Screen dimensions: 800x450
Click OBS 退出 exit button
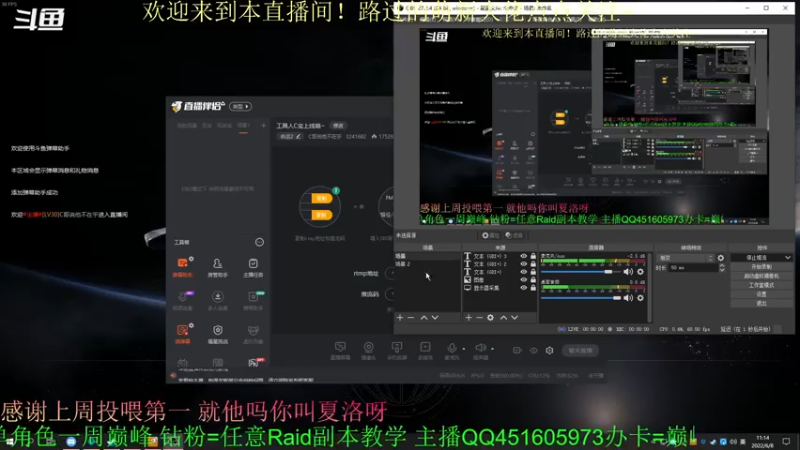pyautogui.click(x=761, y=304)
